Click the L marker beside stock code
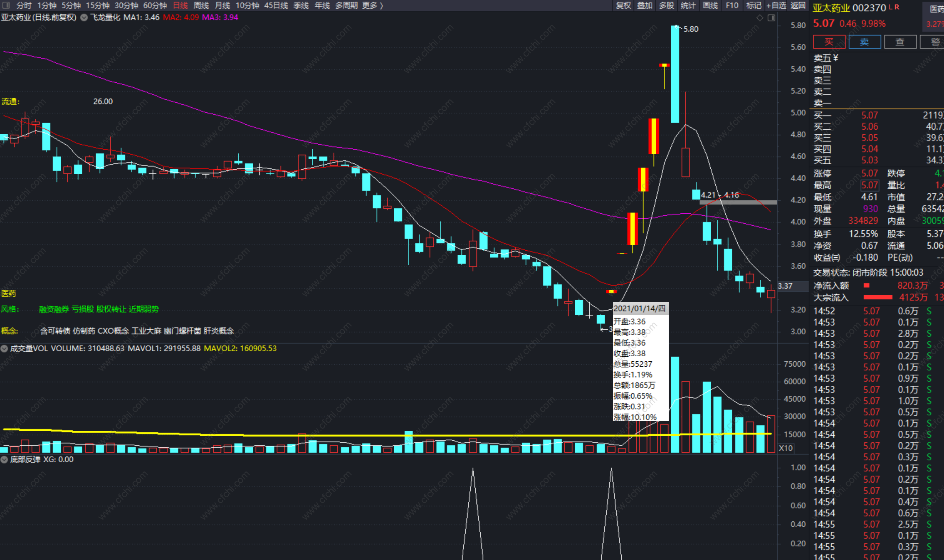The width and height of the screenshot is (944, 560). click(x=890, y=7)
